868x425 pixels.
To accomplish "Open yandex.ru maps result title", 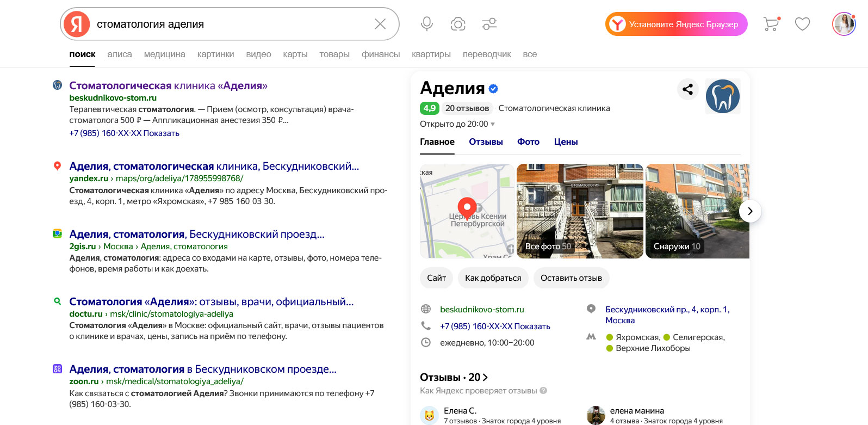I will tap(214, 167).
